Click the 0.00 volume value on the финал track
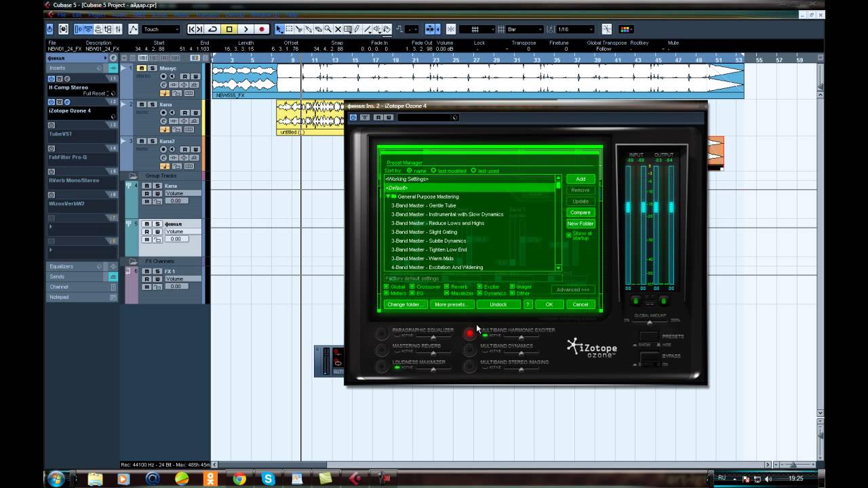Viewport: 868px width, 488px height. tap(176, 239)
